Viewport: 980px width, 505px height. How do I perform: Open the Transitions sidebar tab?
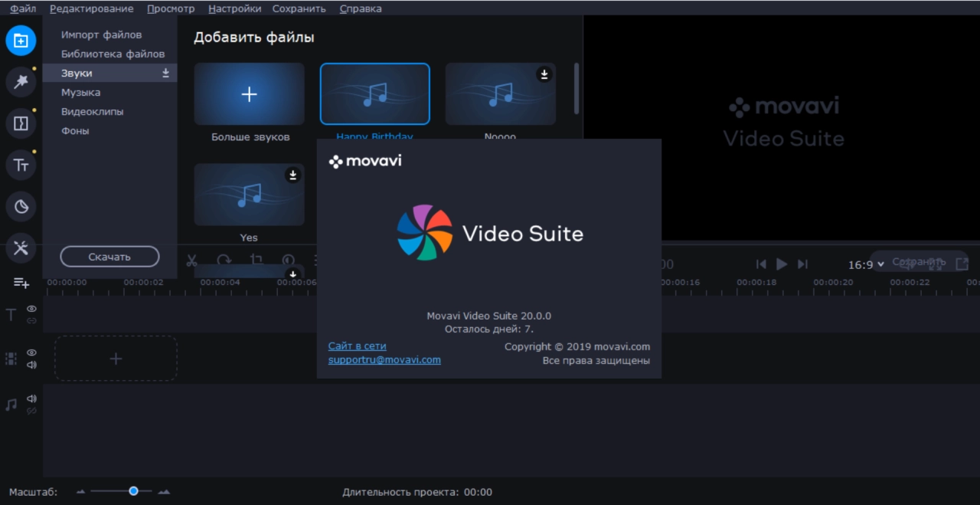pyautogui.click(x=21, y=123)
